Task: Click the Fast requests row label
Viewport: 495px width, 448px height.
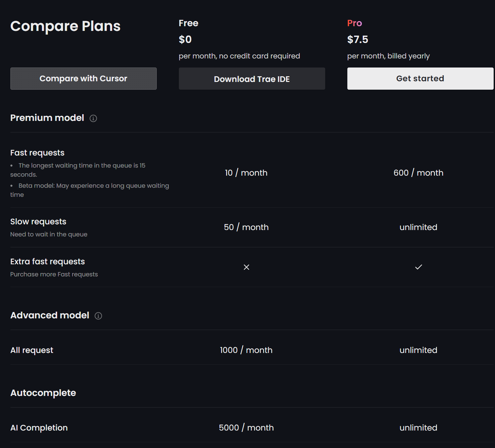Action: click(x=37, y=153)
